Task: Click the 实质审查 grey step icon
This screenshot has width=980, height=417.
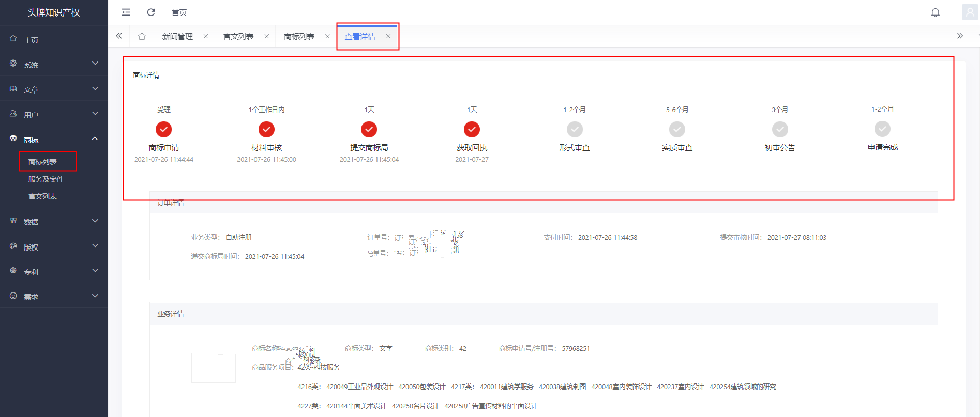Action: pyautogui.click(x=677, y=129)
